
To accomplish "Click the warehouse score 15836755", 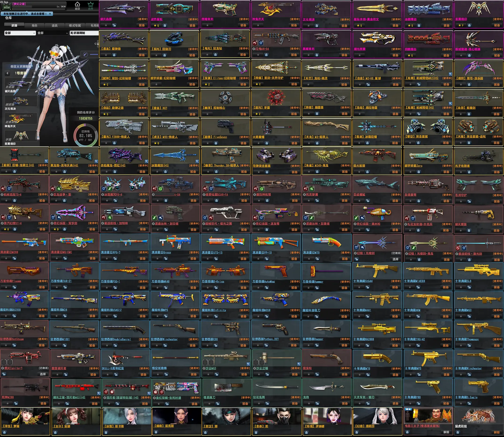I will coord(86,118).
